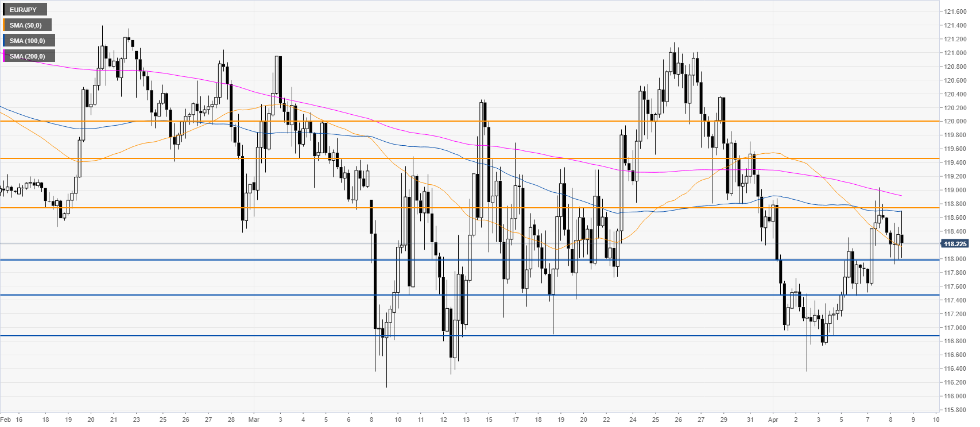Select date 7 on the time axis
Screen dimensions: 980x427
(867, 420)
